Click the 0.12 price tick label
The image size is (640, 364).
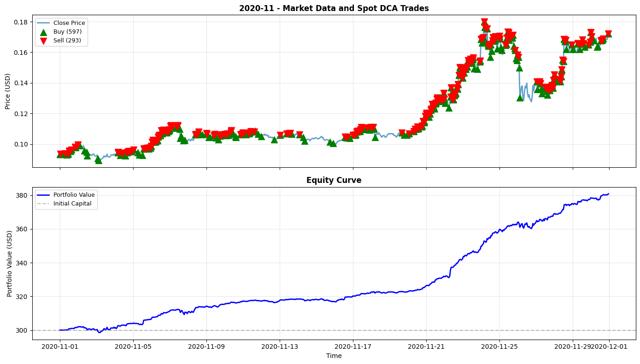tap(22, 114)
